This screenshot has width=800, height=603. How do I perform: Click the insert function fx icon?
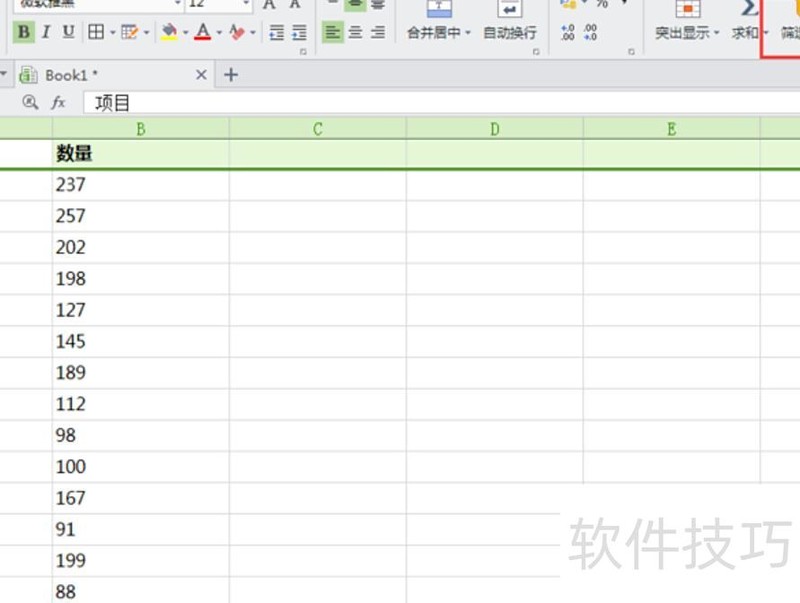click(59, 103)
